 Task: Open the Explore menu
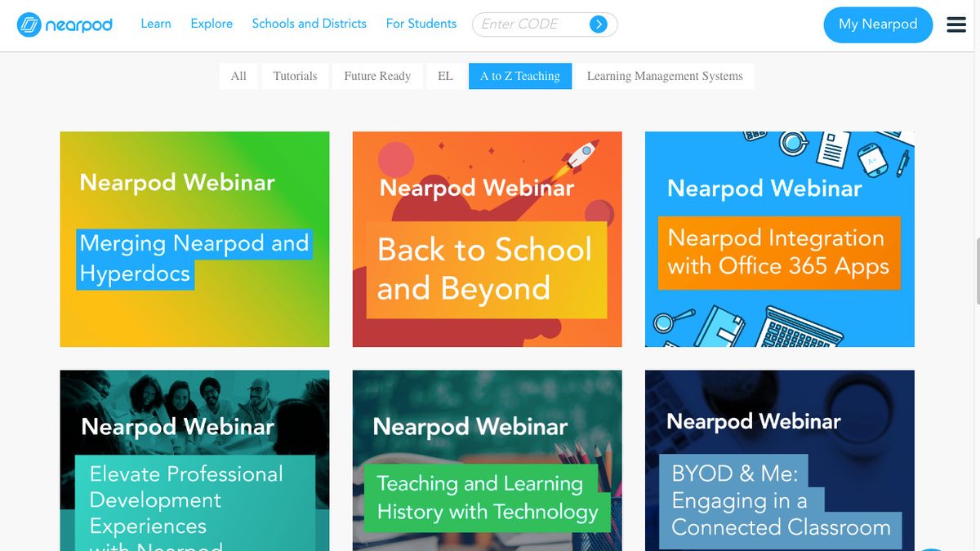coord(212,24)
